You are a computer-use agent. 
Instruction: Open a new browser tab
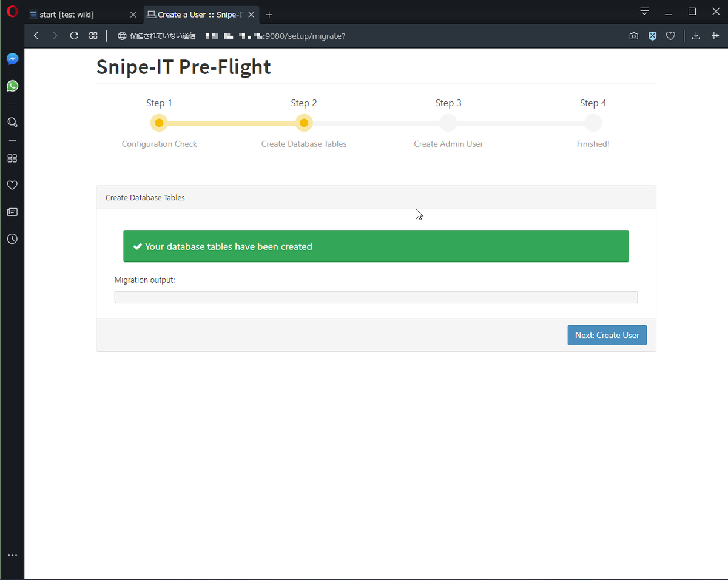(x=269, y=15)
